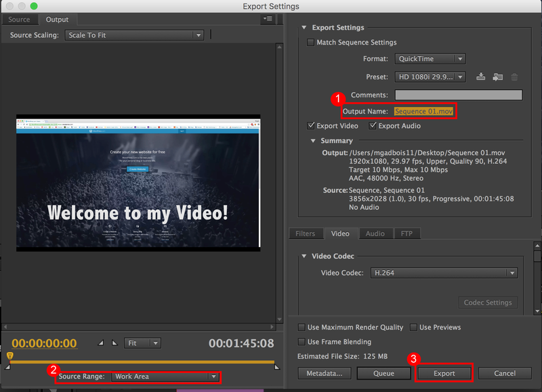
Task: Uncheck the Export Video checkbox
Action: pyautogui.click(x=312, y=126)
